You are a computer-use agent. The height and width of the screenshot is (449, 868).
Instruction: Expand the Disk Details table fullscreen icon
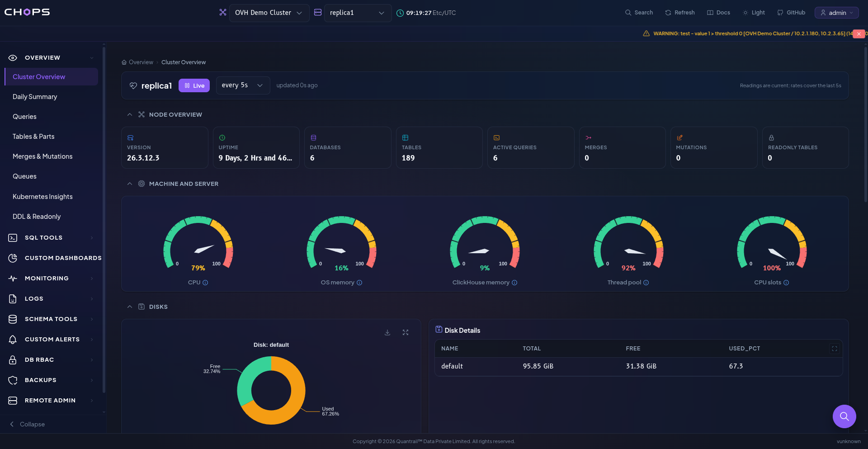click(835, 349)
